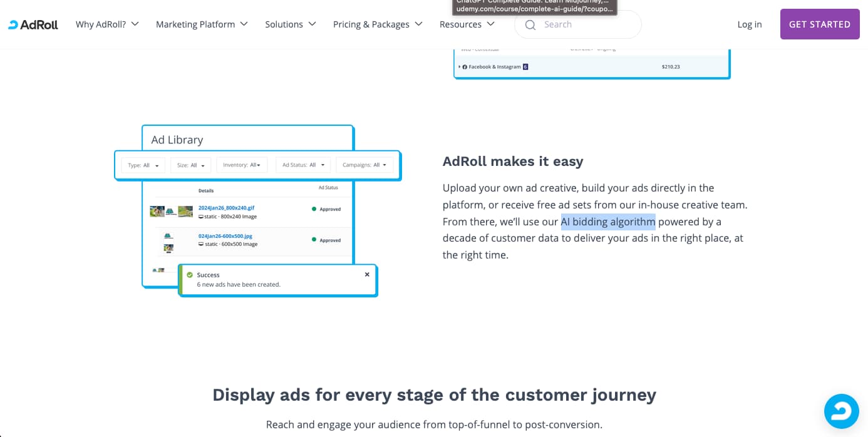Click the highlighted "AI bidding algorithm" text
Screen dimensions: 868x437
[x=608, y=222]
